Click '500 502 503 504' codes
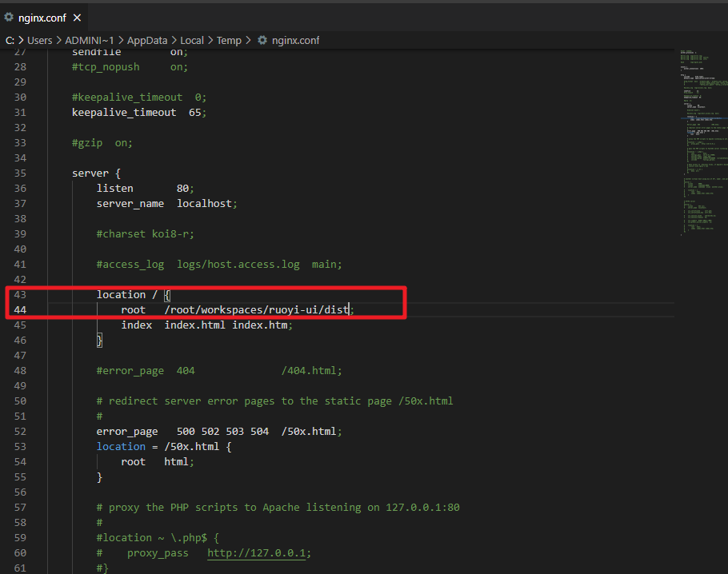This screenshot has height=574, width=728. [222, 431]
